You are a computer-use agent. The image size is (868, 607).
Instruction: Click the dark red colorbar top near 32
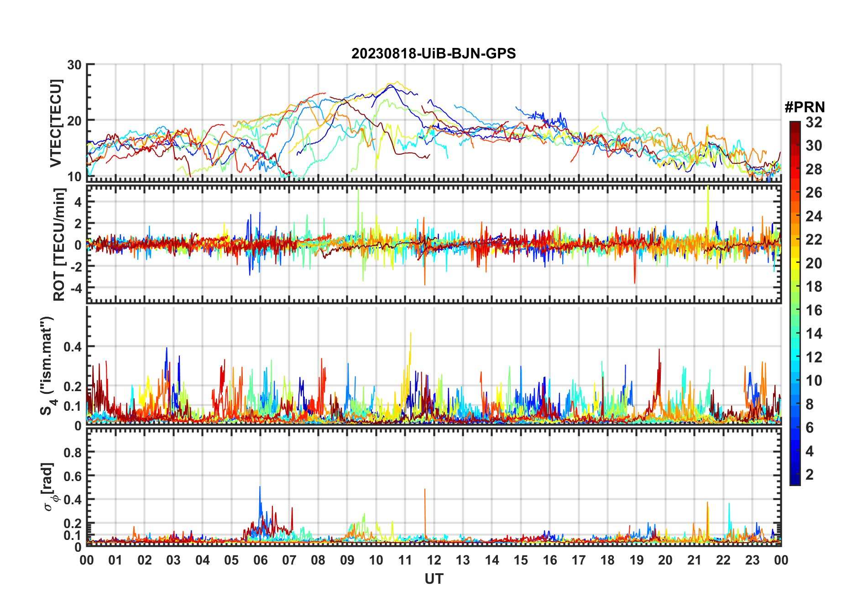tap(795, 124)
